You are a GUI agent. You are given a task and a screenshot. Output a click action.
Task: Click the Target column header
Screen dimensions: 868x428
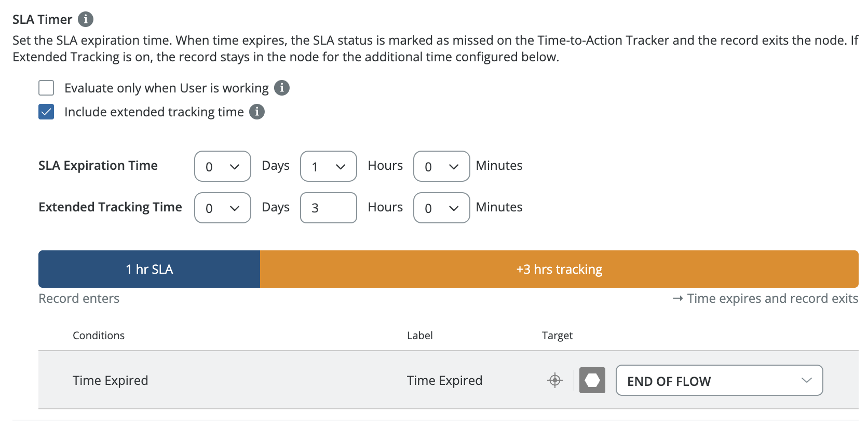557,336
